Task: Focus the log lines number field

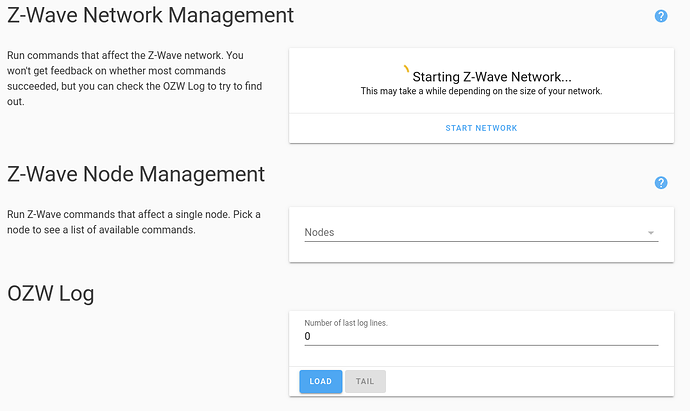Action: (480, 337)
